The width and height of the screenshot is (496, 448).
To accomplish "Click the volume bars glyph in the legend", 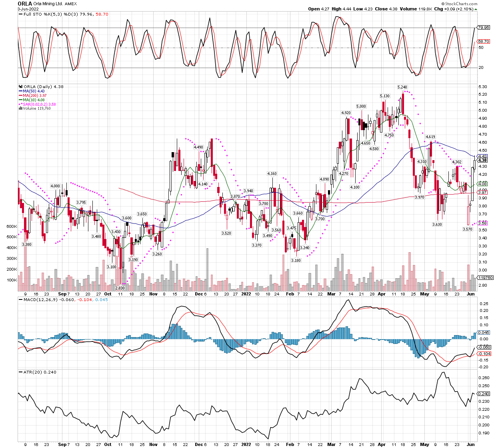I will tap(20, 108).
